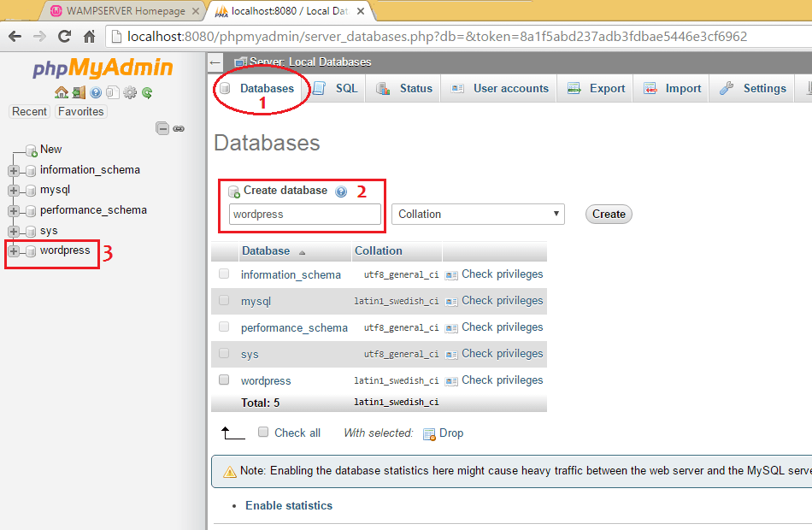Click the New database icon in tree
Screen dimensions: 812x530
pos(31,150)
